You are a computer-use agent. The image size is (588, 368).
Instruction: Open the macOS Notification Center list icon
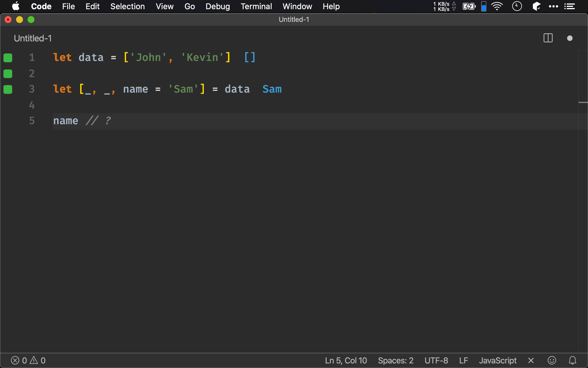569,6
